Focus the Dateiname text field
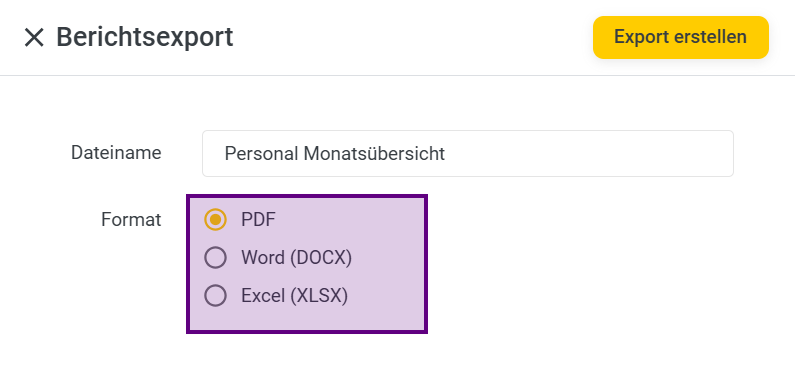The height and width of the screenshot is (374, 795). (x=467, y=154)
